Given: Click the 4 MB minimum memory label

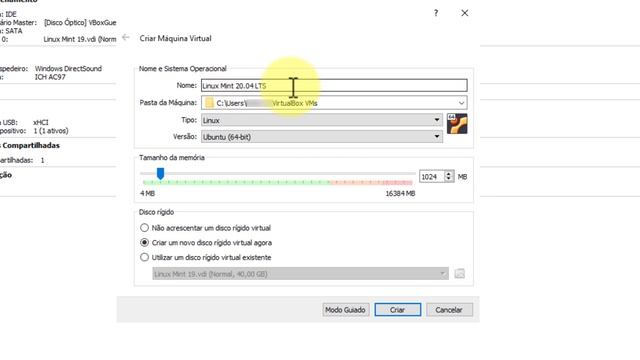Looking at the screenshot, I should 147,193.
